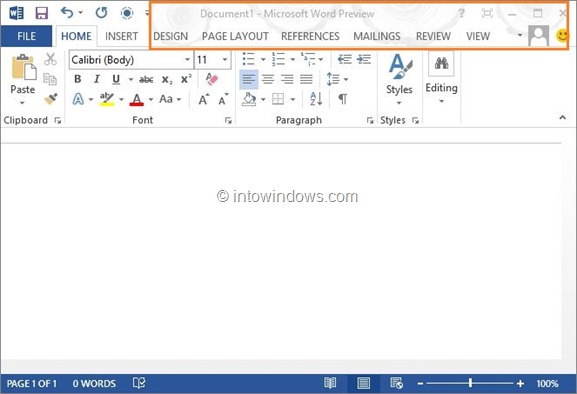577x394 pixels.
Task: Click Grow Font button
Action: [204, 99]
